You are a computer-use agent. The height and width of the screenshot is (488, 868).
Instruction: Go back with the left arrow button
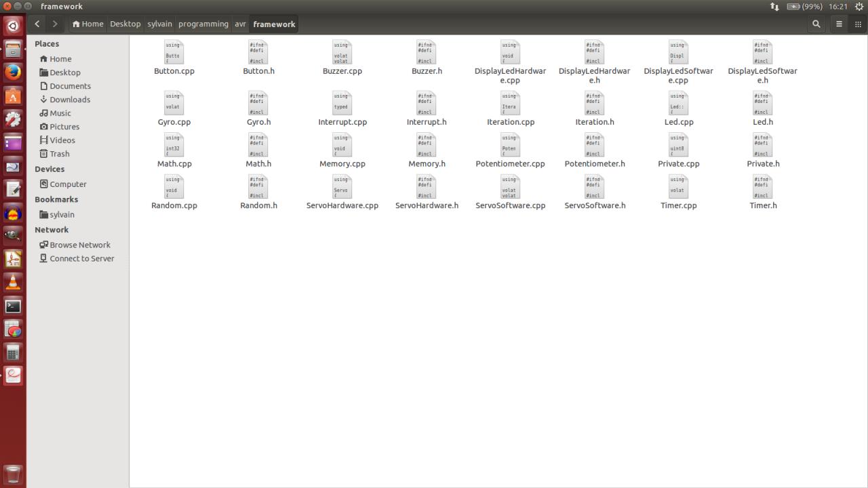(x=37, y=24)
